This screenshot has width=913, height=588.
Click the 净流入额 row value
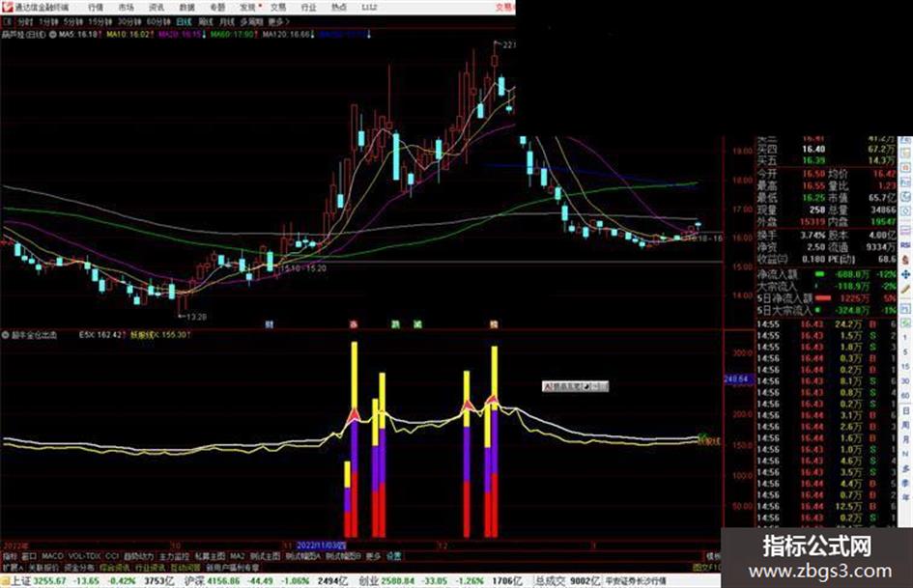click(x=851, y=274)
